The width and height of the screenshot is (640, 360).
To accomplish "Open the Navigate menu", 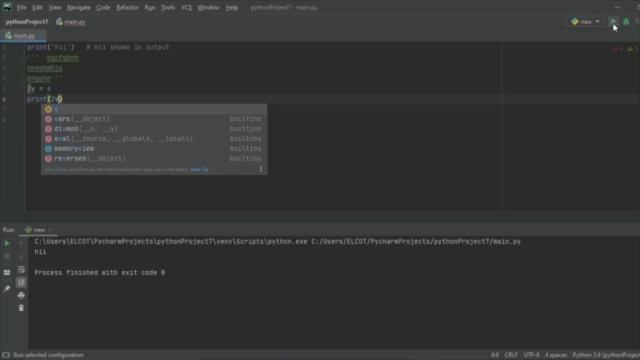I will click(x=79, y=7).
